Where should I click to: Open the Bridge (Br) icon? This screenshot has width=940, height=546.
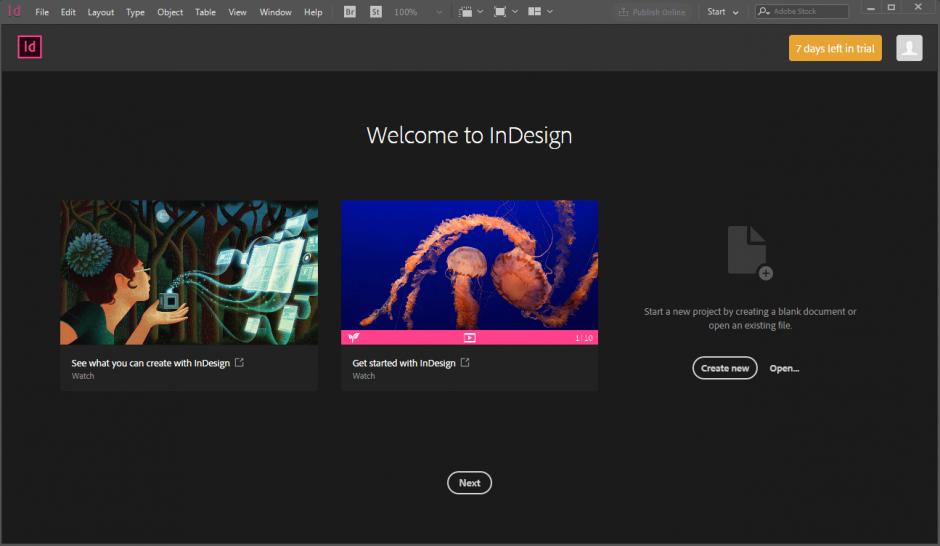[x=350, y=12]
